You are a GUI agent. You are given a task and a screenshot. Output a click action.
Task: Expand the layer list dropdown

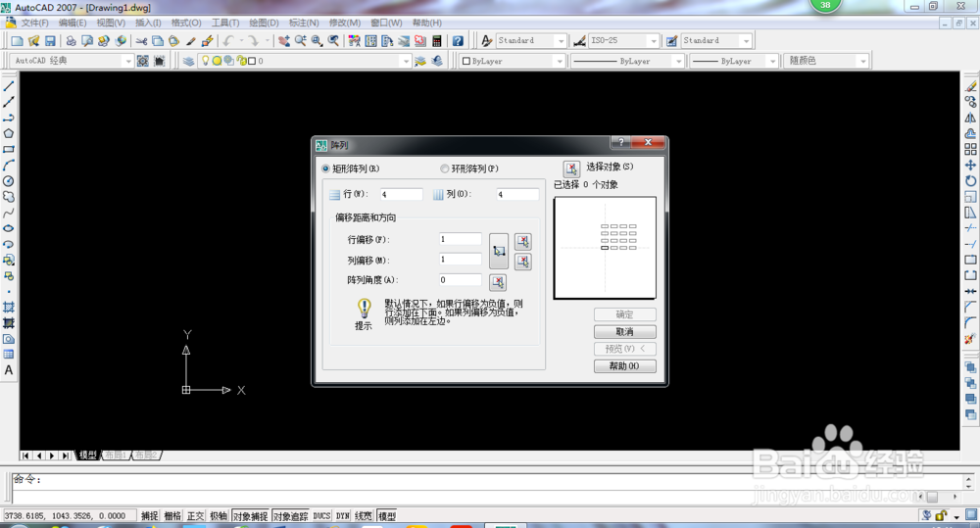(407, 62)
